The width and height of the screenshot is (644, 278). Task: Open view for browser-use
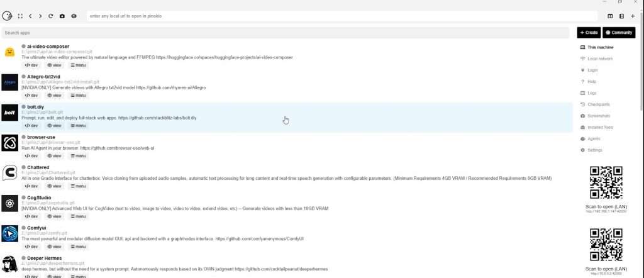[54, 155]
